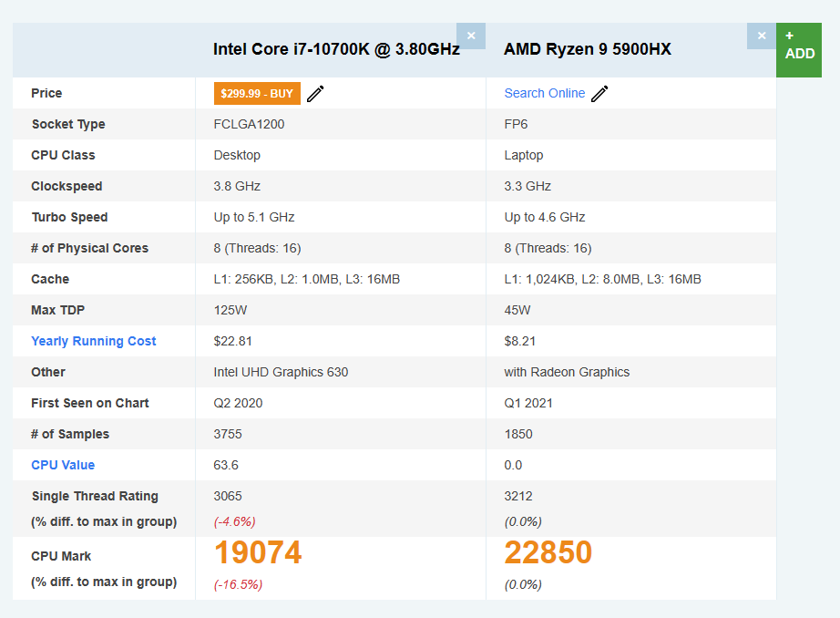Click the Turbo Speed row label
This screenshot has height=618, width=840.
pos(69,218)
